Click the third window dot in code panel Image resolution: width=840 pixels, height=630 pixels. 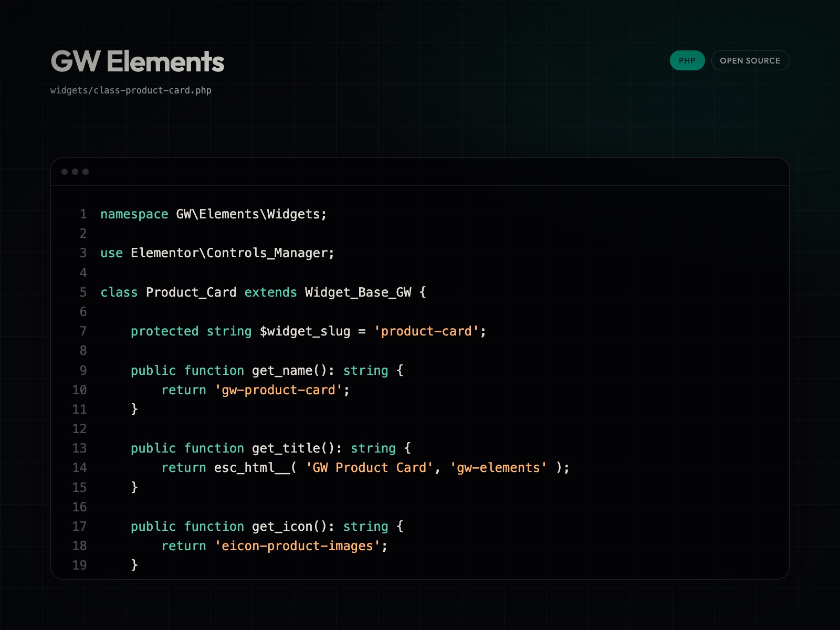pyautogui.click(x=86, y=172)
